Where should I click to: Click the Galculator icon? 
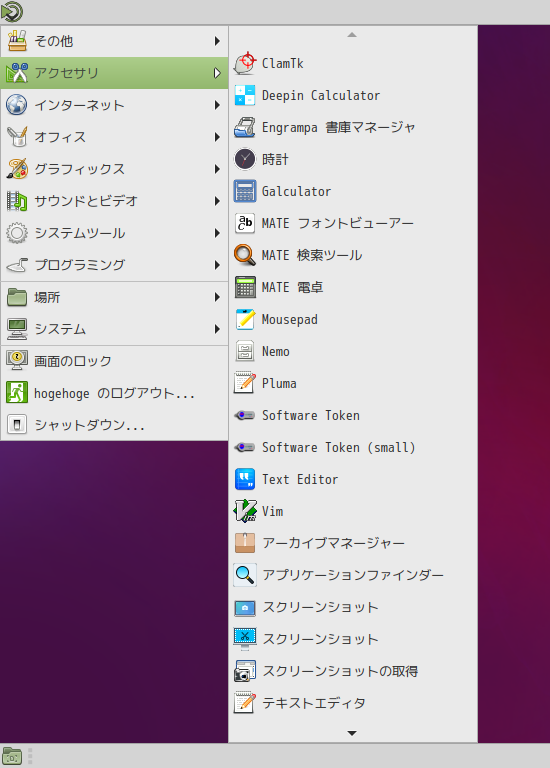click(245, 192)
